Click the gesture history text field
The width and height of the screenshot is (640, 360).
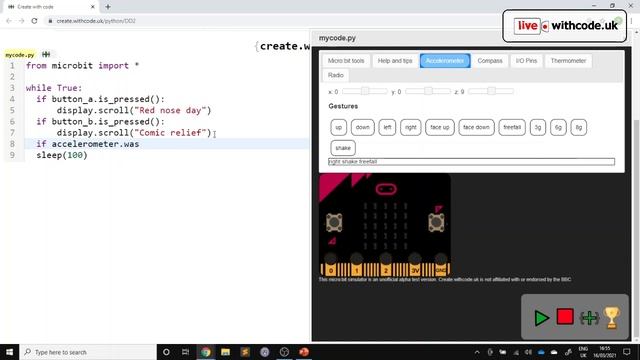click(471, 162)
